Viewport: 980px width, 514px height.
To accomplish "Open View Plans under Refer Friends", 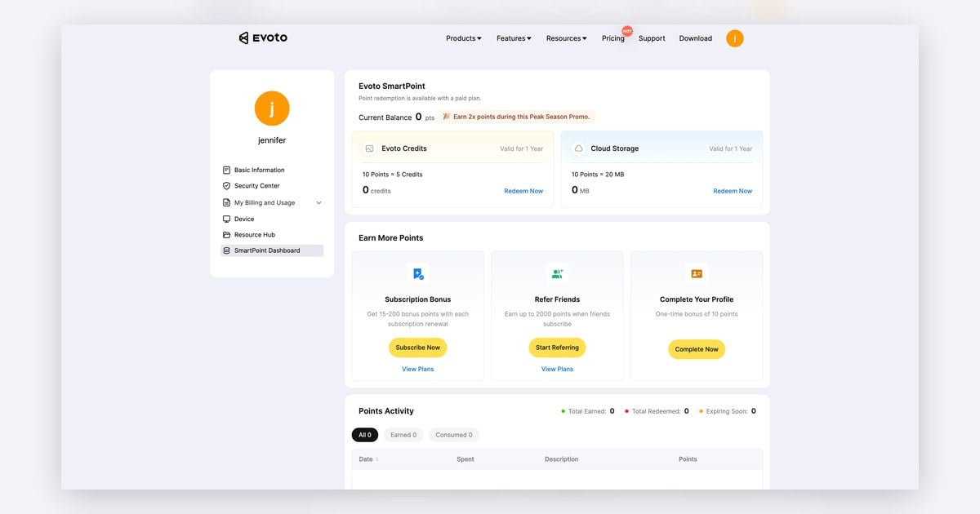I will (x=557, y=369).
